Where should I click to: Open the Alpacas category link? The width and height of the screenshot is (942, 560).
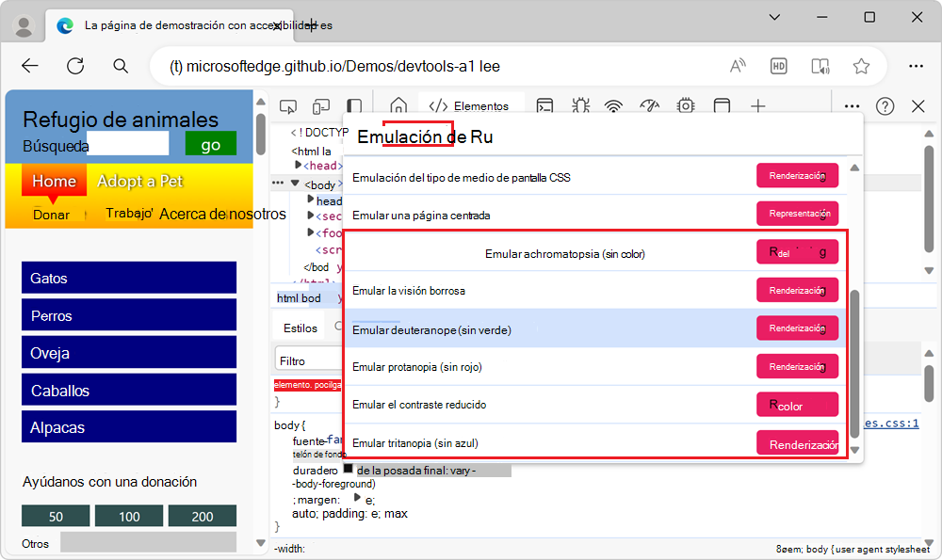(128, 426)
